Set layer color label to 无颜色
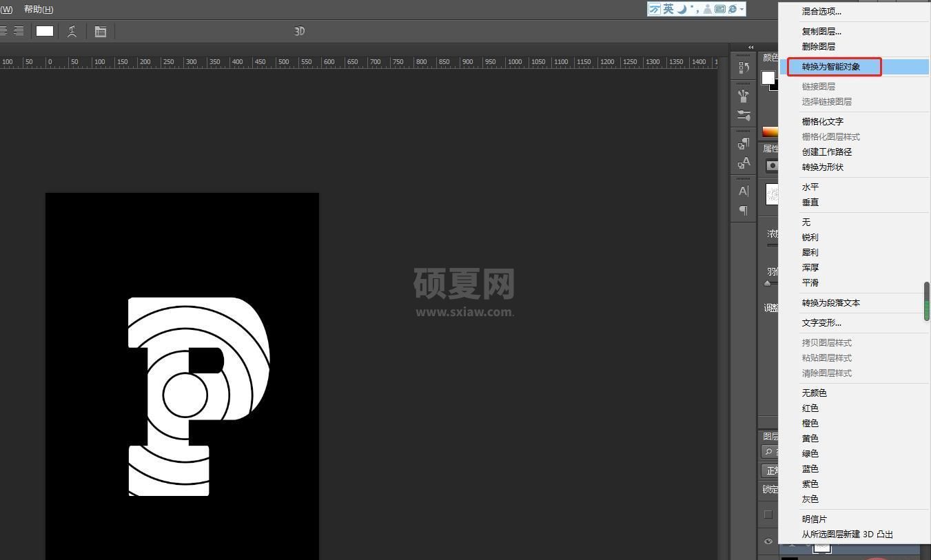 click(814, 393)
